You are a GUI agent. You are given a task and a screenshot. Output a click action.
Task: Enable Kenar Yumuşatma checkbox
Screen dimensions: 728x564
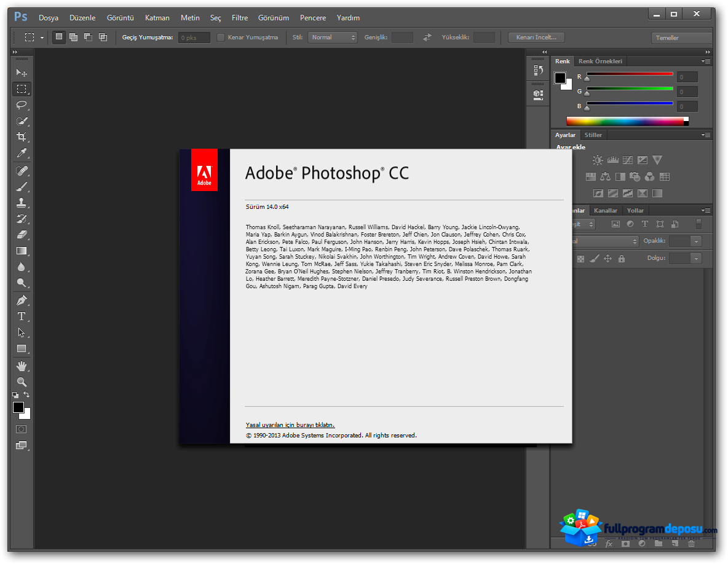tap(221, 37)
